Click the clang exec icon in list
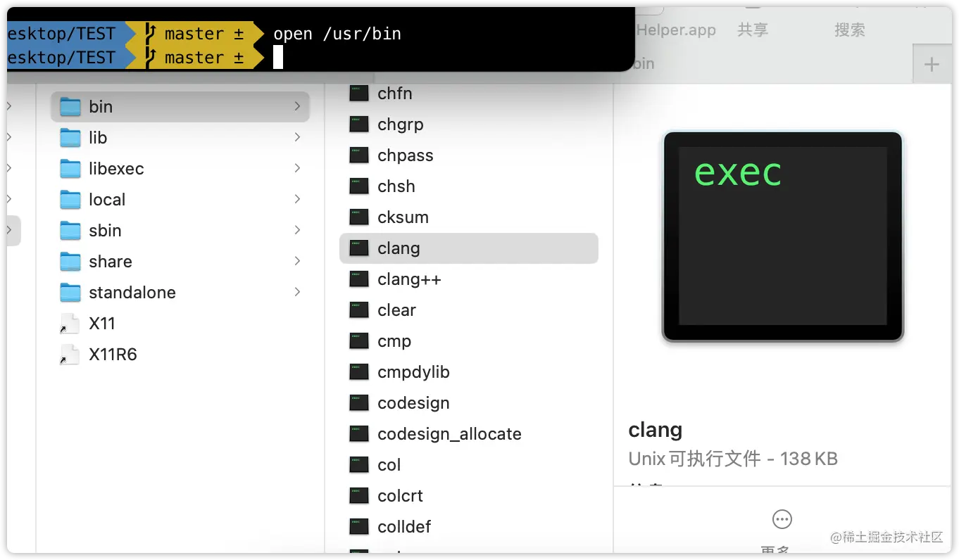This screenshot has height=560, width=959. [359, 248]
